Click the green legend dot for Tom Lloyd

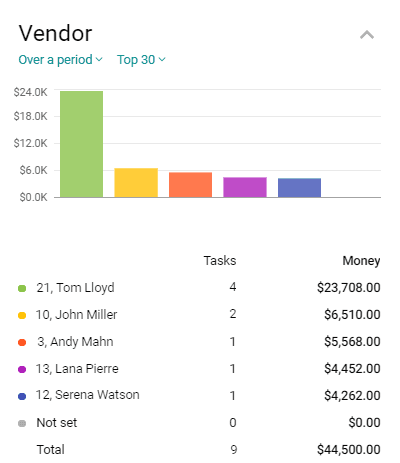pyautogui.click(x=22, y=288)
